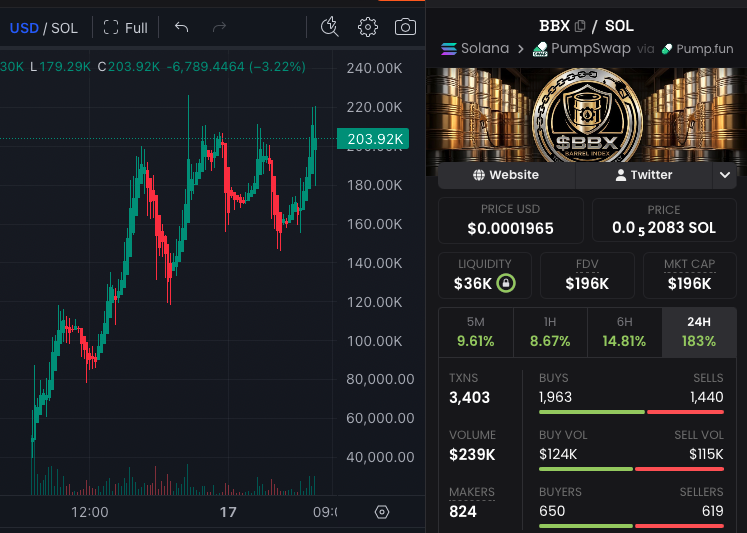Viewport: 747px width, 533px height.
Task: Redo the chart action
Action: [x=219, y=27]
